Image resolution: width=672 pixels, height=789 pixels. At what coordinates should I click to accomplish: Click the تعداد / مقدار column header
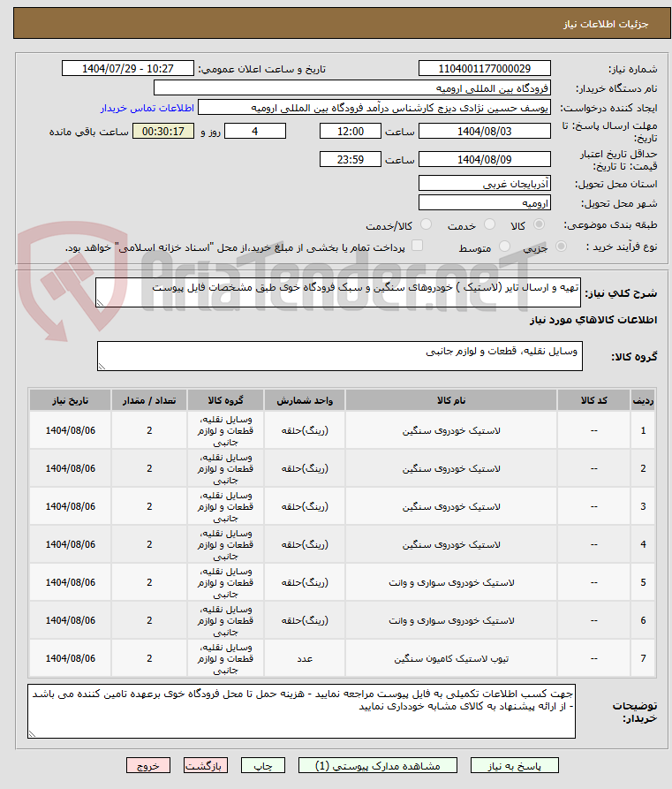point(149,400)
